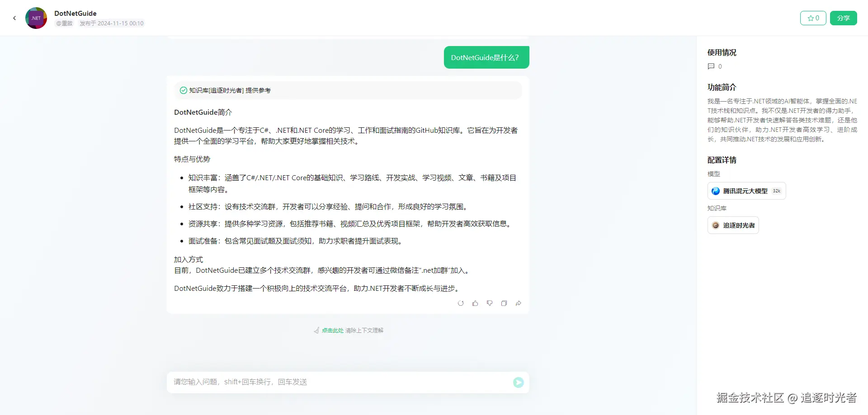Click the 使用情况 heading

tap(722, 52)
